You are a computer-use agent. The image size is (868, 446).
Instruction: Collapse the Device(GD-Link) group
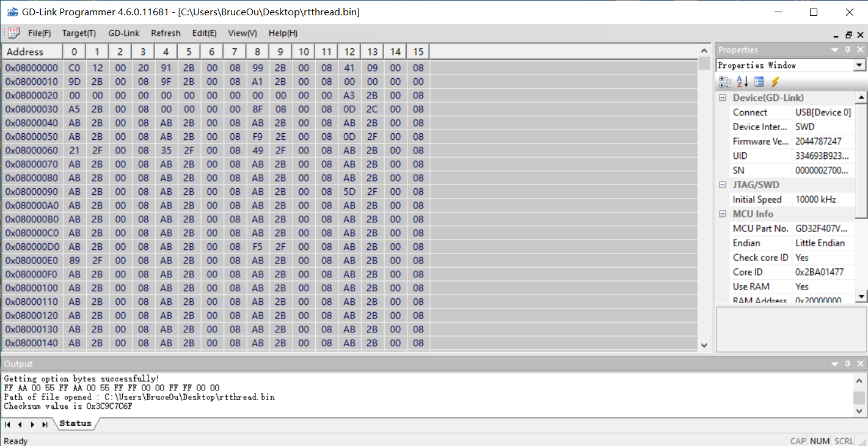tap(723, 98)
